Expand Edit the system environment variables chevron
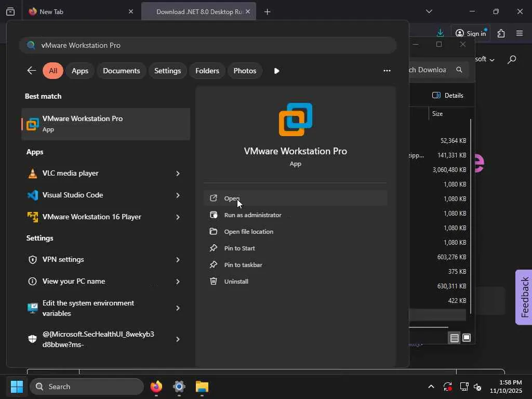532x399 pixels. click(x=178, y=308)
